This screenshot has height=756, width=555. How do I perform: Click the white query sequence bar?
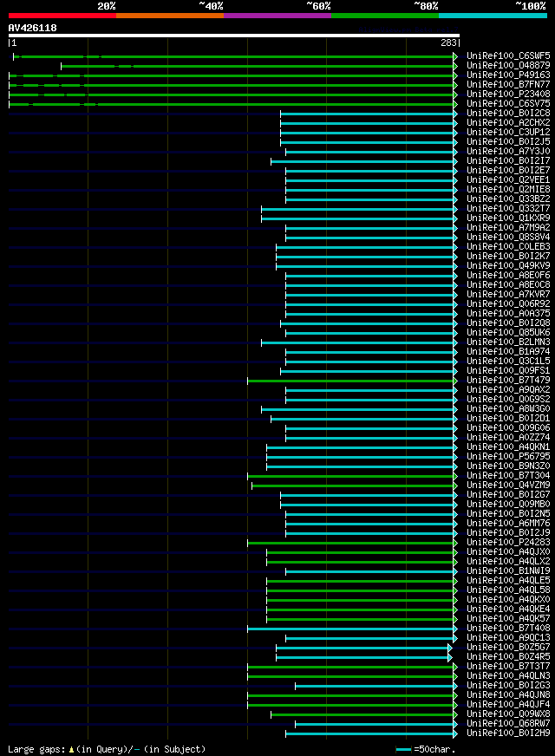pyautogui.click(x=234, y=36)
